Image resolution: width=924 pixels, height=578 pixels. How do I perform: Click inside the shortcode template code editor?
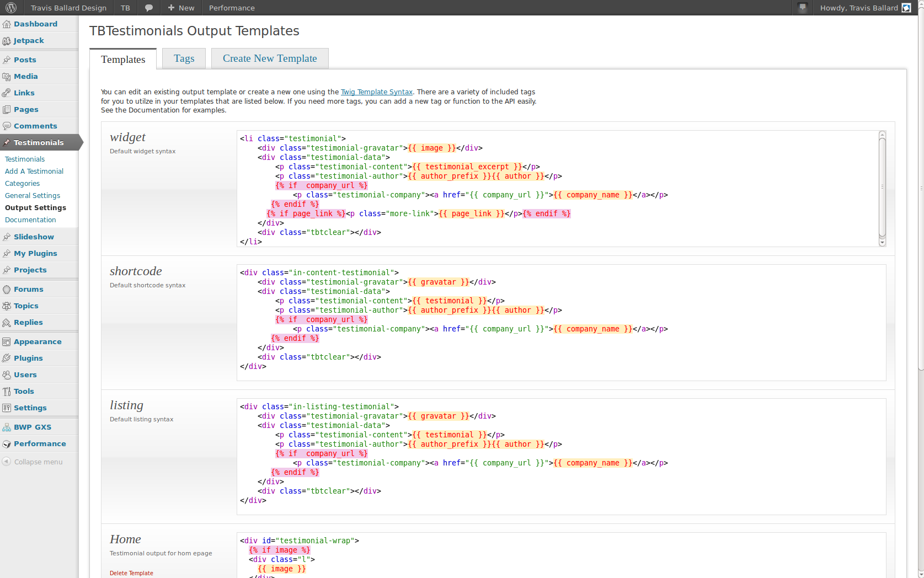[562, 323]
